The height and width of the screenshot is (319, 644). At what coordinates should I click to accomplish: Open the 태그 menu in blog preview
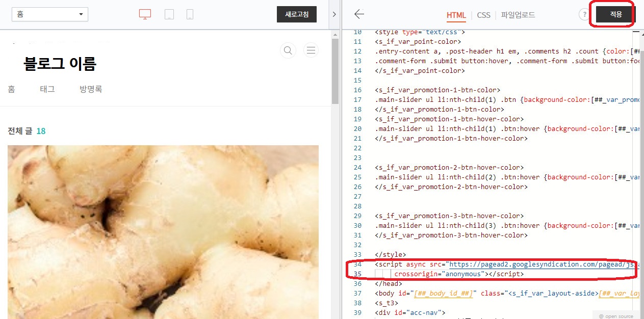(x=47, y=89)
